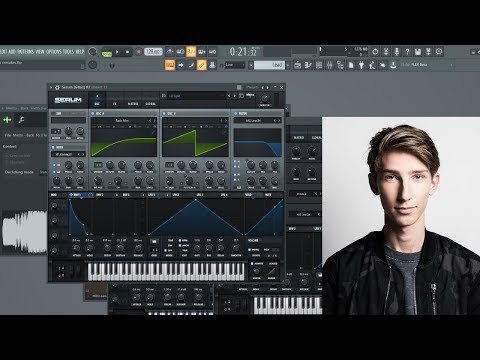
Task: Open the Serum window gear settings icon
Action: click(57, 87)
